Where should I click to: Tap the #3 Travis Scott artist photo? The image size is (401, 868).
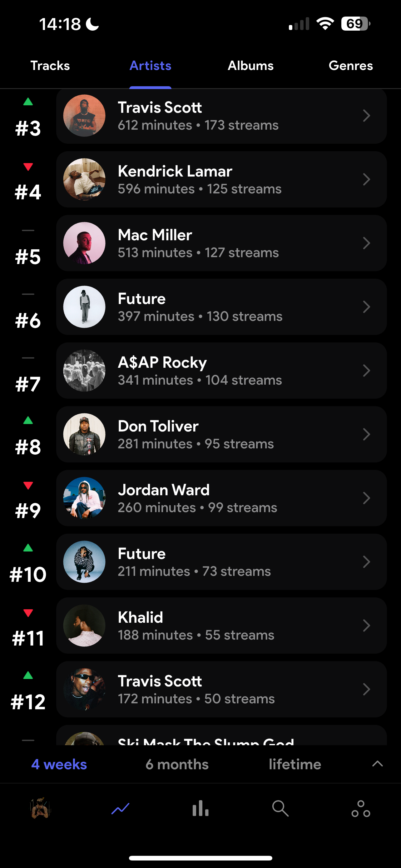tap(84, 116)
